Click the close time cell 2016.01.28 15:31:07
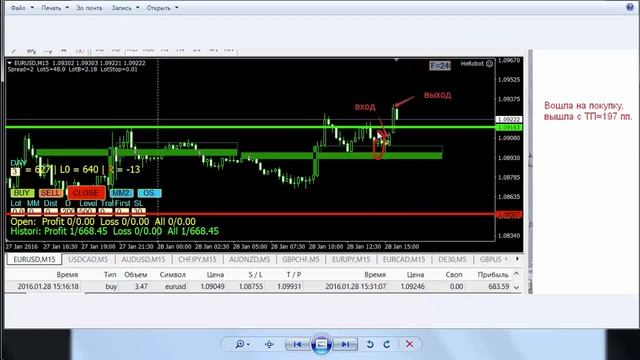The width and height of the screenshot is (640, 360). click(356, 287)
